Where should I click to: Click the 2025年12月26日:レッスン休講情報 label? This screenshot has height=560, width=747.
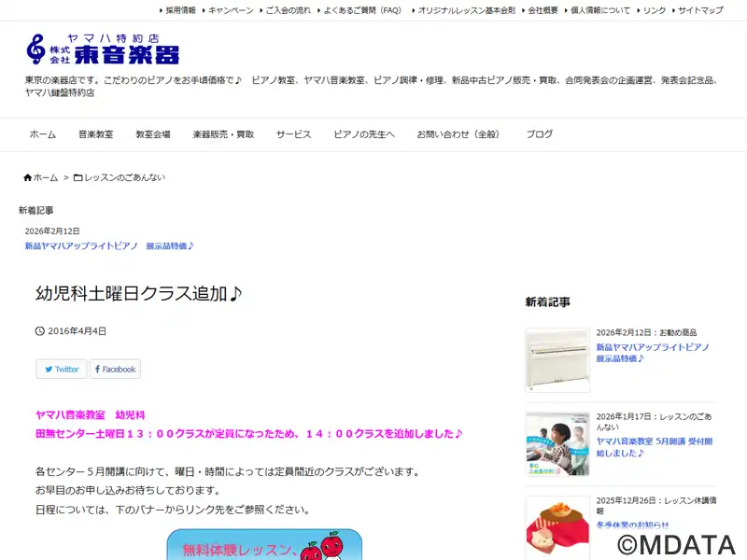(x=656, y=505)
